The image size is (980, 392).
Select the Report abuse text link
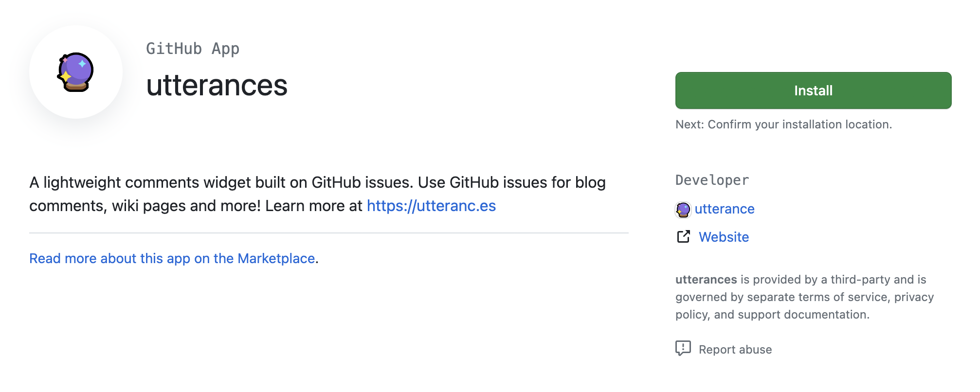pos(735,350)
